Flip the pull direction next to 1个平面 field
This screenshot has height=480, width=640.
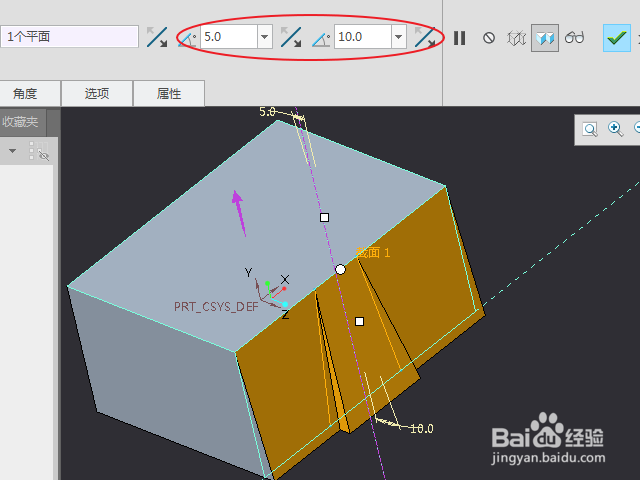pos(157,37)
